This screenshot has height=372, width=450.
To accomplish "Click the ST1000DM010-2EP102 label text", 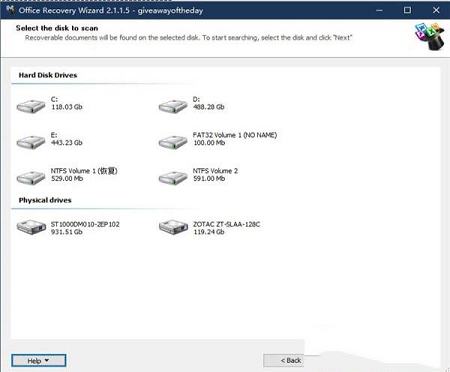I will point(85,224).
